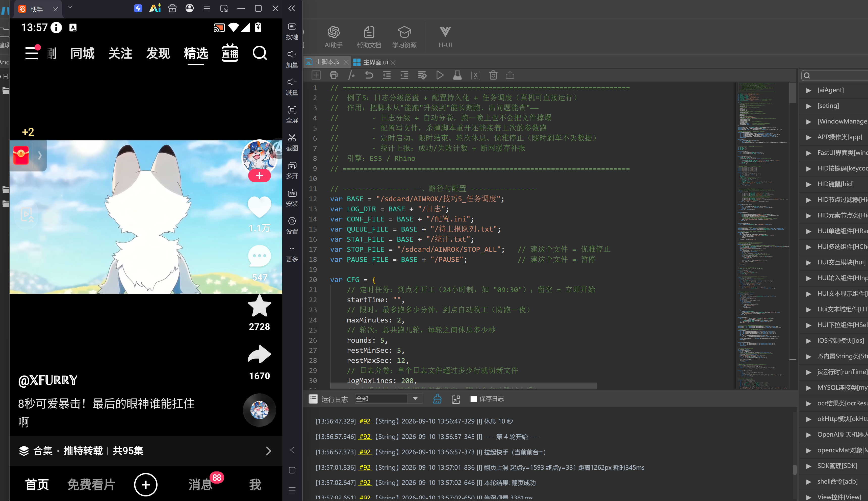Screen dimensions: 868x501
Task: Click the red envelope reward icon
Action: [21, 155]
